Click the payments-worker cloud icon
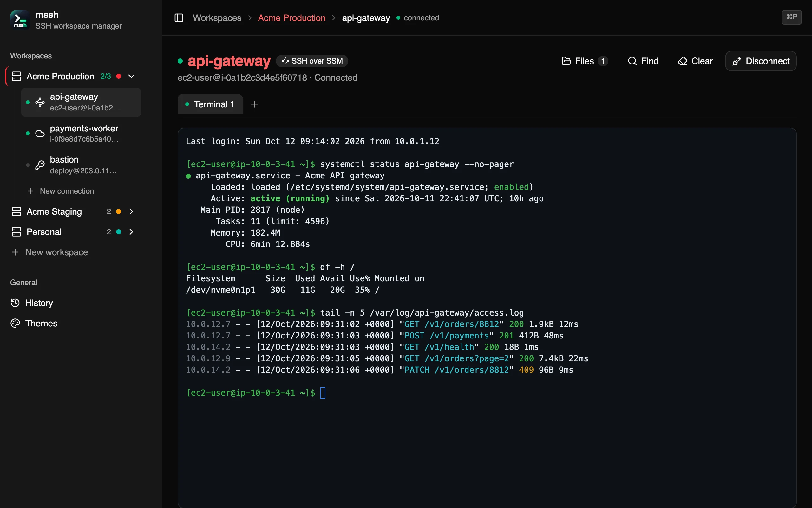This screenshot has height=508, width=812. click(40, 133)
